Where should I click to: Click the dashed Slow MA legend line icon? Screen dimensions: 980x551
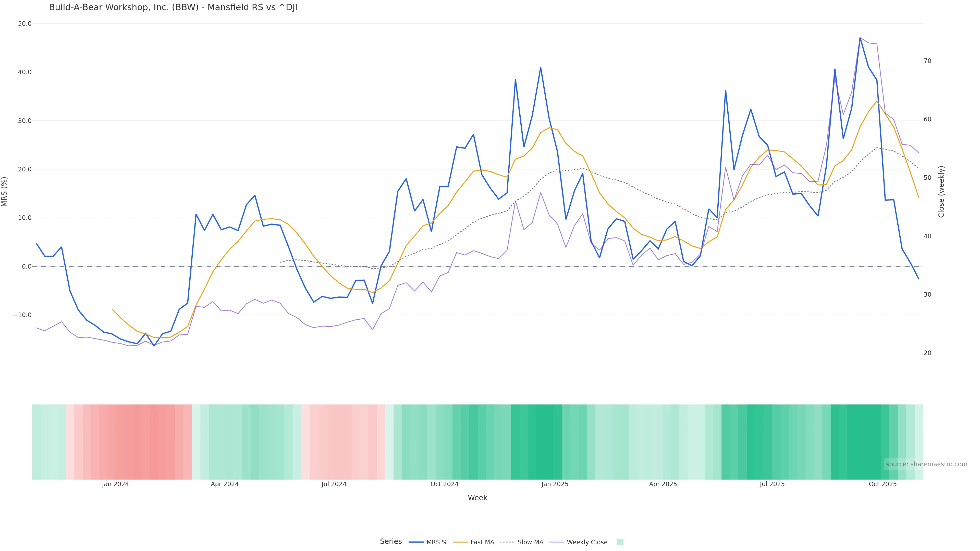pyautogui.click(x=507, y=542)
